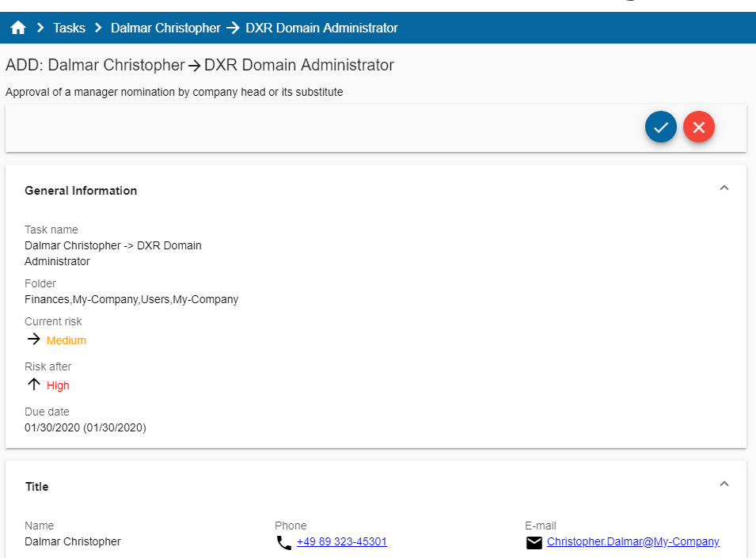Open the Christopher.Dalmar@My-Company email link
The image size is (756, 558).
click(x=633, y=542)
